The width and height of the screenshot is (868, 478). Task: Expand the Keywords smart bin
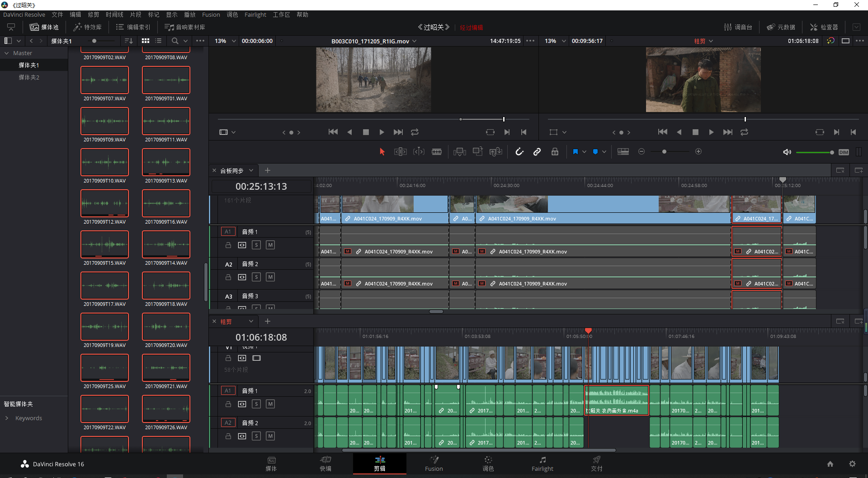click(7, 418)
